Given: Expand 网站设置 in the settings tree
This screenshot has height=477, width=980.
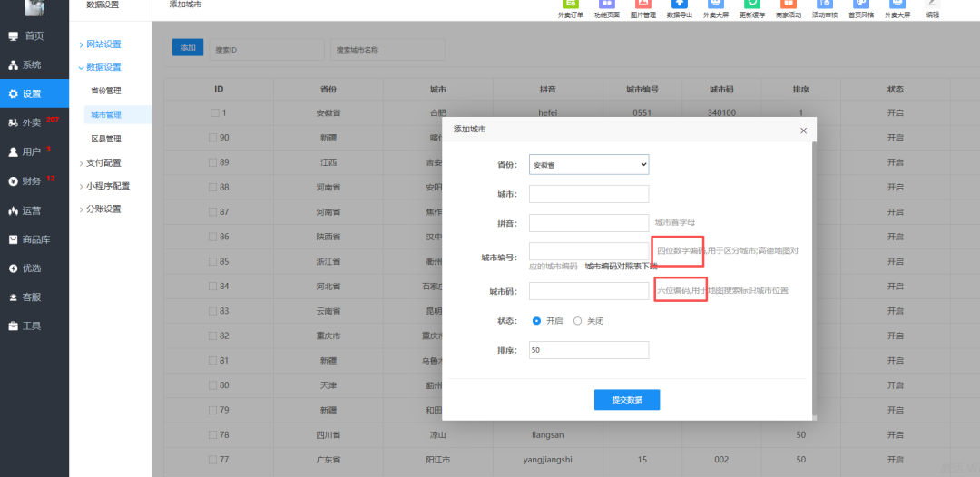Looking at the screenshot, I should click(x=103, y=44).
